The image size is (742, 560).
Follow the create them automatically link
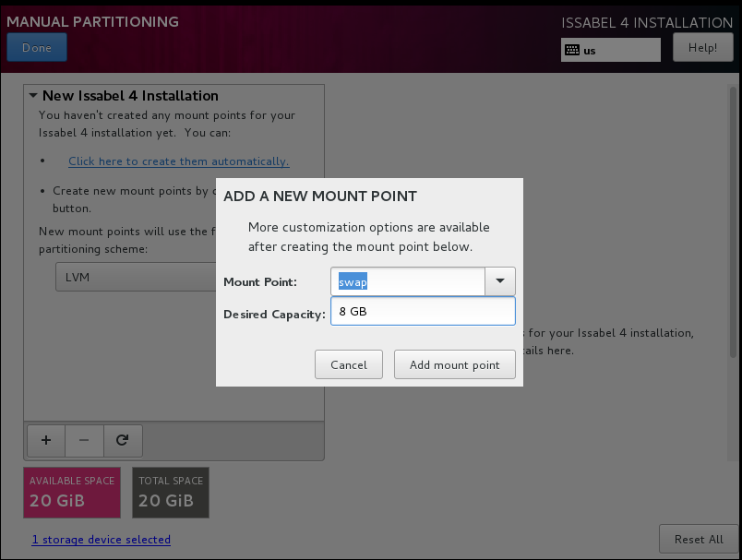[178, 161]
